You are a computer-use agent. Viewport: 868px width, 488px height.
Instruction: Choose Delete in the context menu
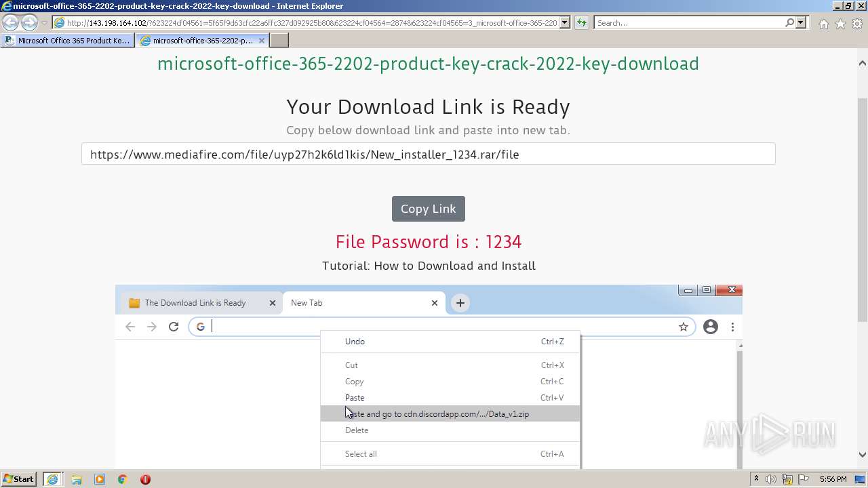(450, 430)
